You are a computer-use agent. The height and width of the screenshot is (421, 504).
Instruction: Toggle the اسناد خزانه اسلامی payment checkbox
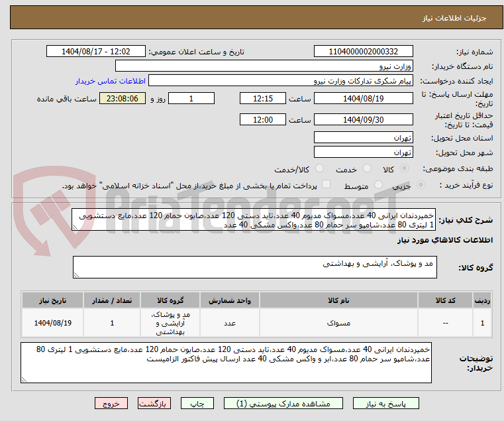[x=326, y=185]
